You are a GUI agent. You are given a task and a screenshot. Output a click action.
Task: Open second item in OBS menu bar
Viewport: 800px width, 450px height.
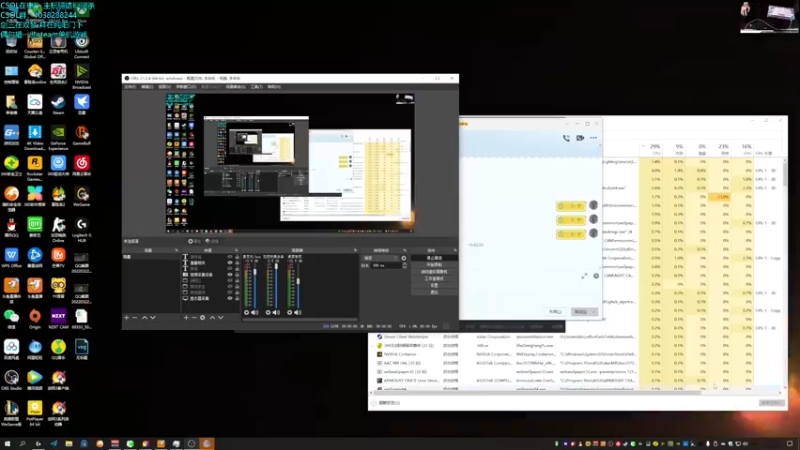pyautogui.click(x=147, y=87)
